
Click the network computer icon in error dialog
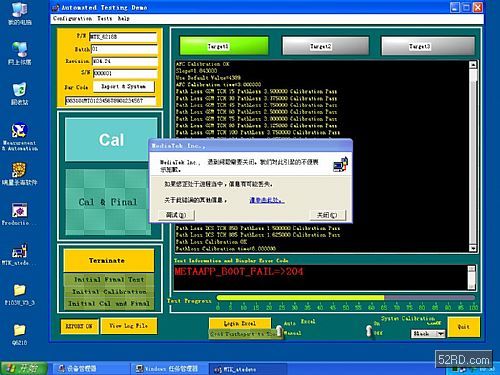click(x=340, y=164)
